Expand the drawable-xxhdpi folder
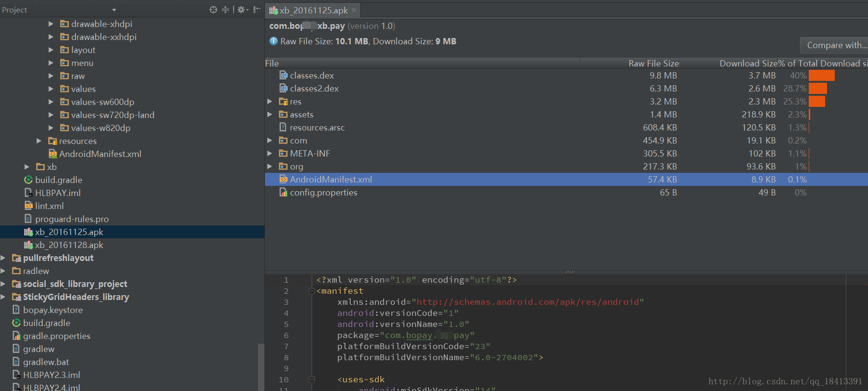868x391 pixels. coord(51,37)
